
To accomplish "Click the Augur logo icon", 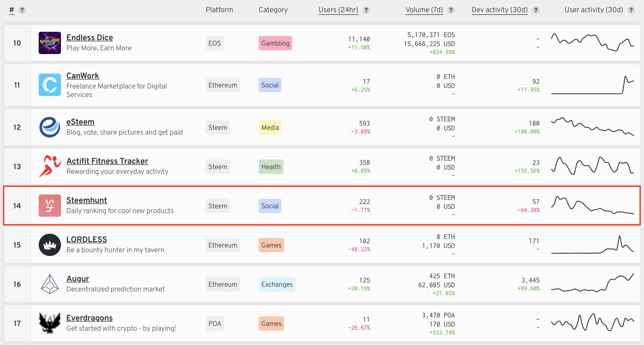I will [x=50, y=284].
